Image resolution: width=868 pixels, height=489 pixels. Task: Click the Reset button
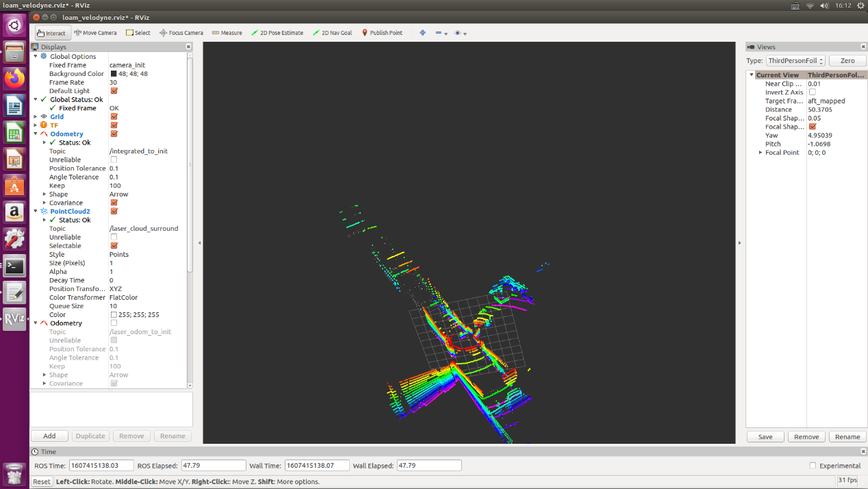[42, 481]
